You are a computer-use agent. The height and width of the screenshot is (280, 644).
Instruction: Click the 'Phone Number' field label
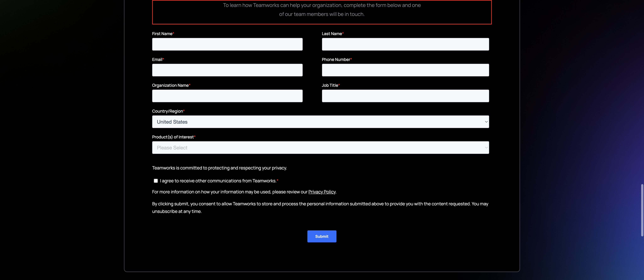point(336,60)
